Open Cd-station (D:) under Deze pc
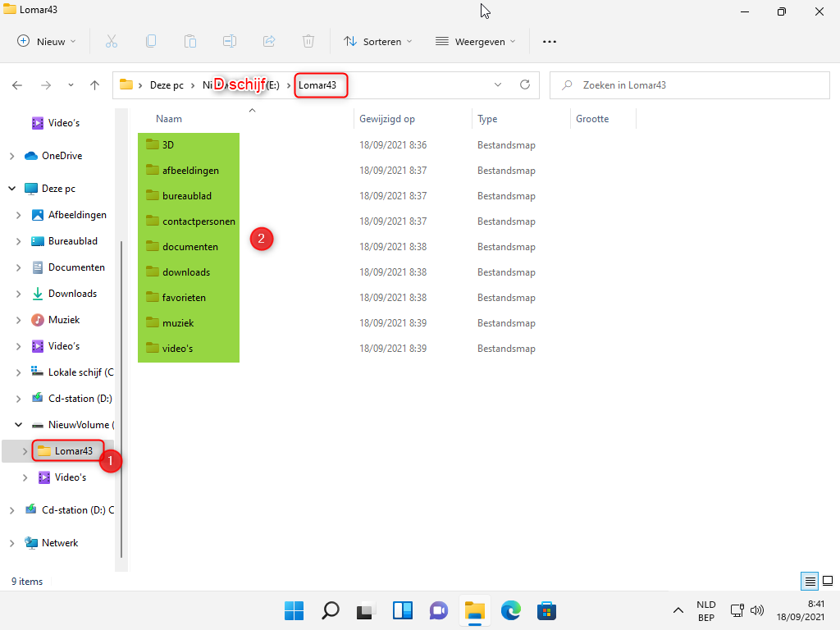Screen dimensions: 840x630 click(72, 399)
